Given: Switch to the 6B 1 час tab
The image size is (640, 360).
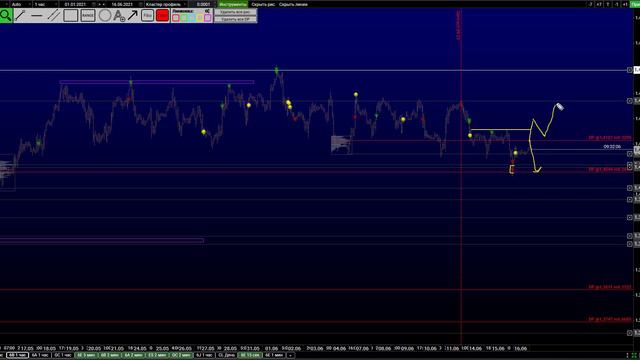Looking at the screenshot, I should coord(18,355).
